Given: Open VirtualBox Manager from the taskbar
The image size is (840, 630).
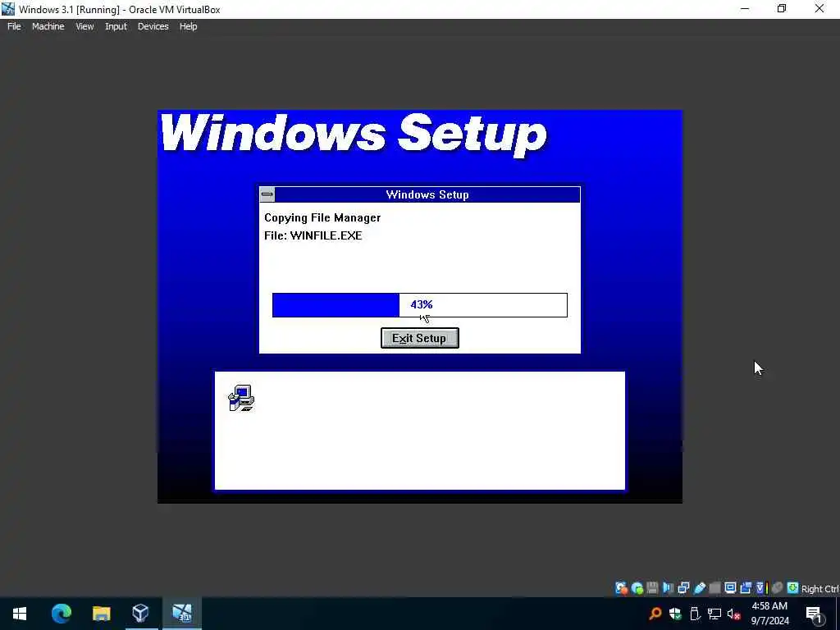Looking at the screenshot, I should [x=141, y=614].
